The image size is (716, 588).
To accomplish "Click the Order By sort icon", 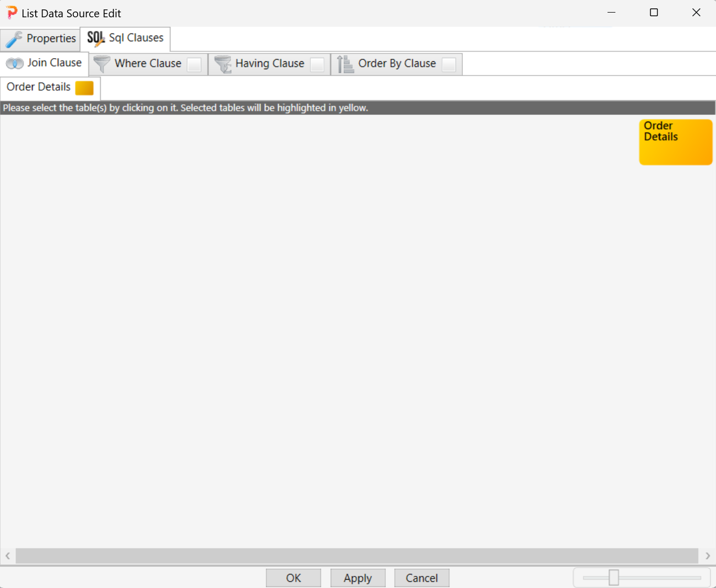I will coord(345,64).
